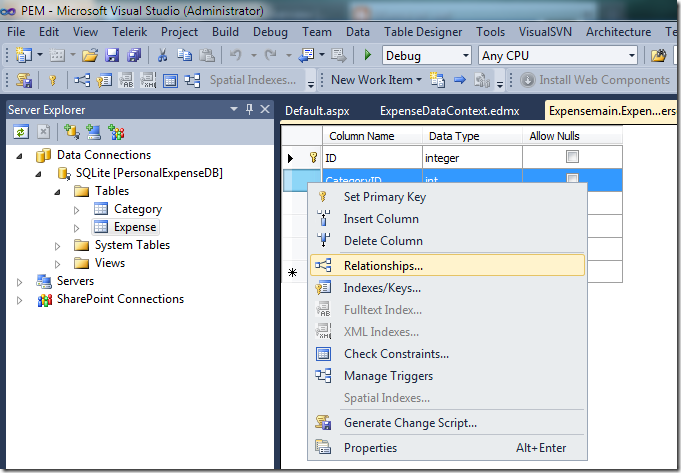Click Connect to Server icon

(x=94, y=131)
